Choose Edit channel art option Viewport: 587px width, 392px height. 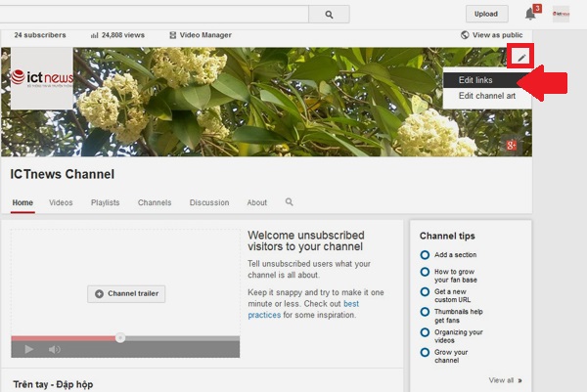[486, 96]
